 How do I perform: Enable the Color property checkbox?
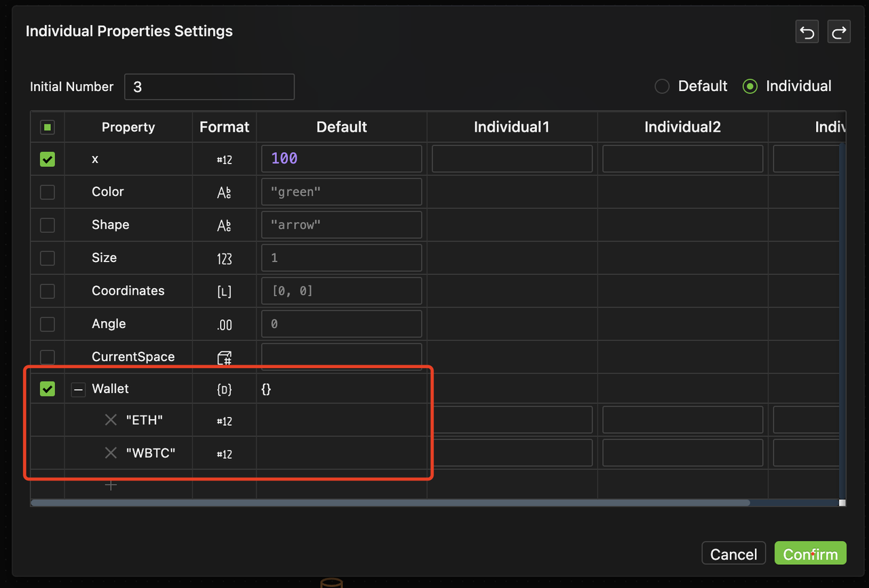click(x=48, y=192)
